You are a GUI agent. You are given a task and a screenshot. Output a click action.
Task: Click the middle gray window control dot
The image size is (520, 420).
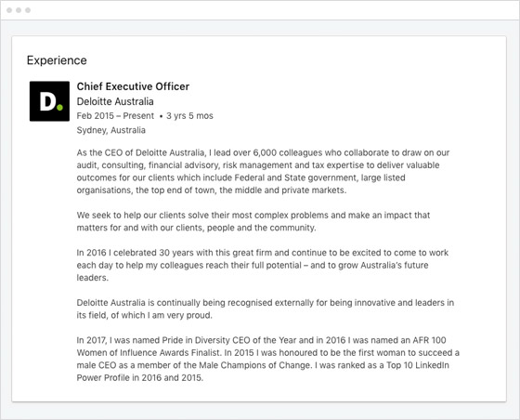pos(19,10)
